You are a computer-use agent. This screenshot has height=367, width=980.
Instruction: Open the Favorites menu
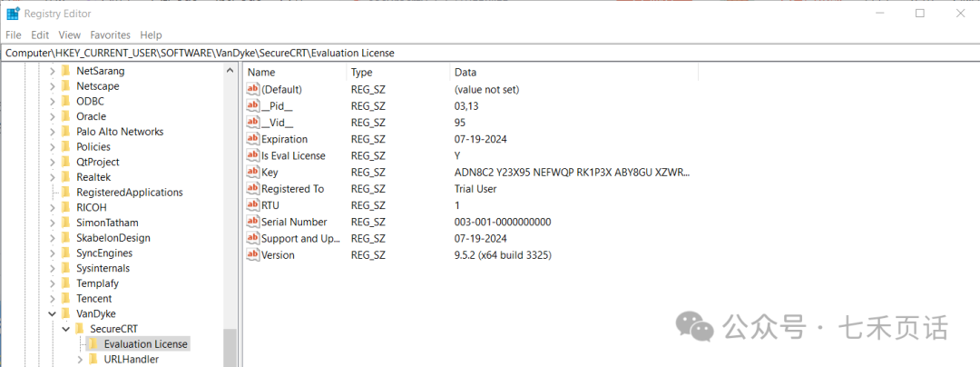109,35
